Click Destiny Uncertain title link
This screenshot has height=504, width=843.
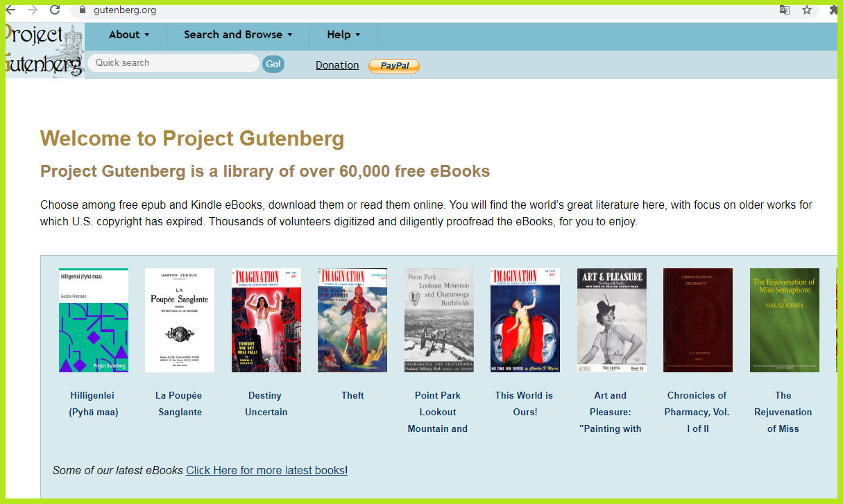coord(266,403)
